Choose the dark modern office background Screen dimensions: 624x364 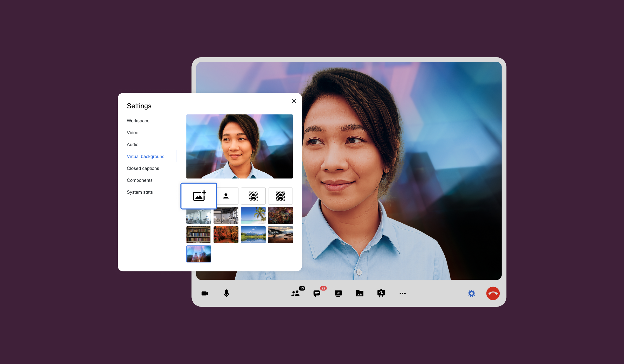(x=226, y=215)
